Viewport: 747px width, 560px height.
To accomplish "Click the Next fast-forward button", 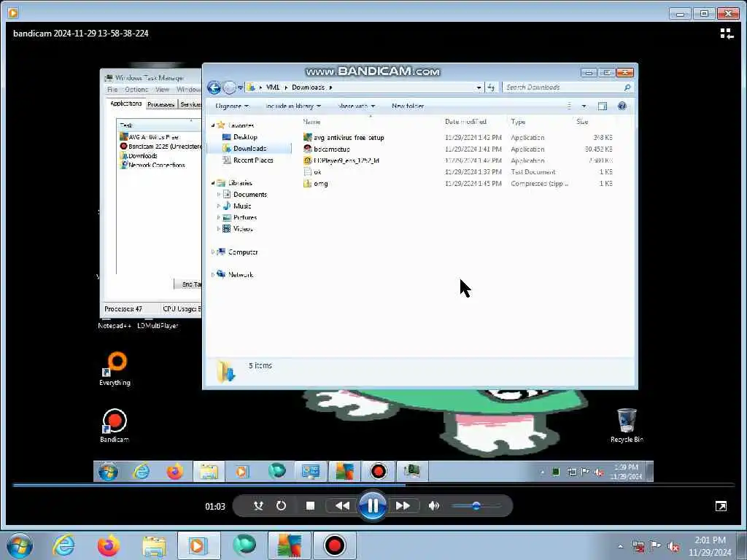I will pyautogui.click(x=403, y=506).
